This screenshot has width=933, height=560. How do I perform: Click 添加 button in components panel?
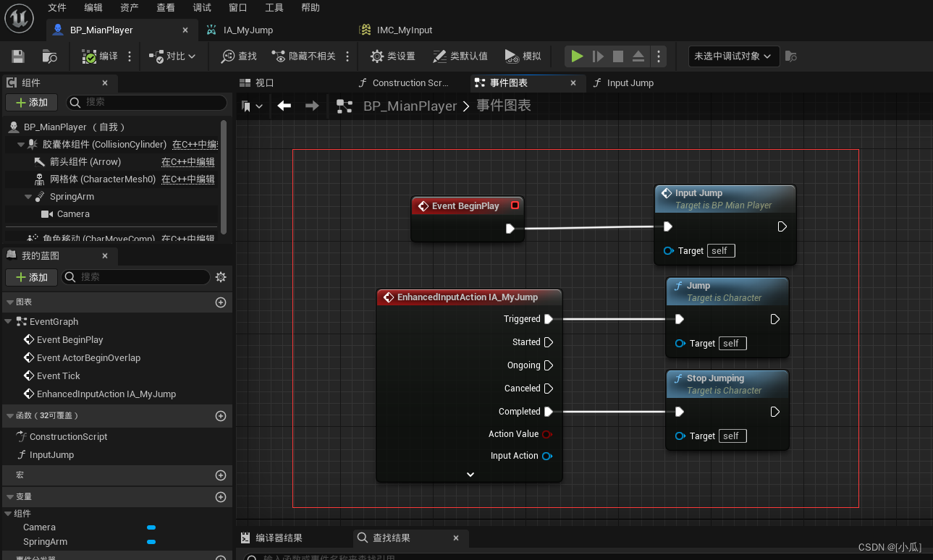click(x=31, y=103)
